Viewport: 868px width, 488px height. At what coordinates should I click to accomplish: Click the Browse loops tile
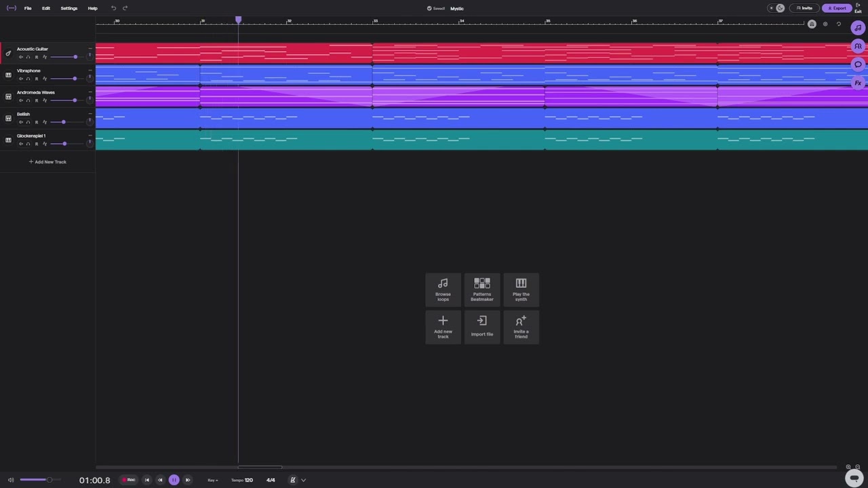pyautogui.click(x=443, y=289)
